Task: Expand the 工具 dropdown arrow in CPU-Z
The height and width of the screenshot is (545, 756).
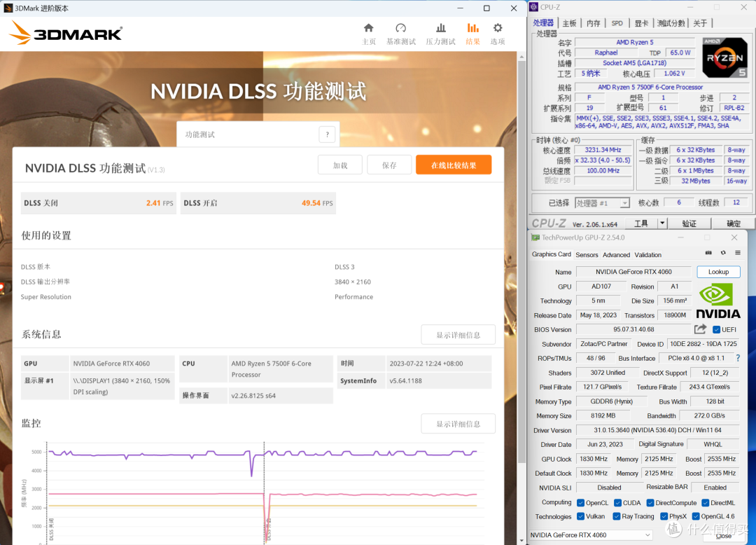Action: tap(662, 223)
